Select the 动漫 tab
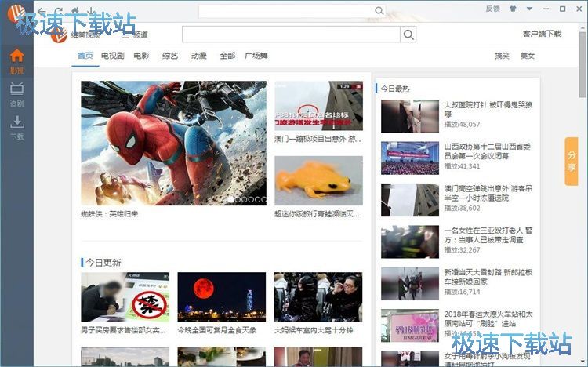 pos(199,56)
